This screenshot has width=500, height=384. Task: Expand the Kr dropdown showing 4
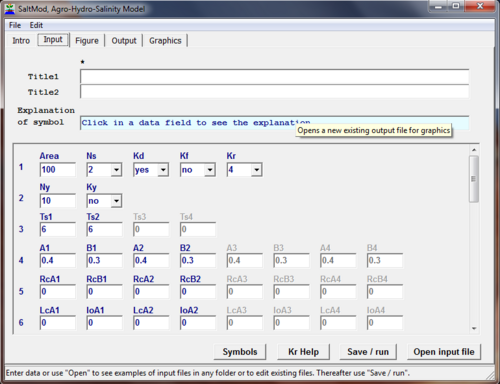[x=256, y=170]
